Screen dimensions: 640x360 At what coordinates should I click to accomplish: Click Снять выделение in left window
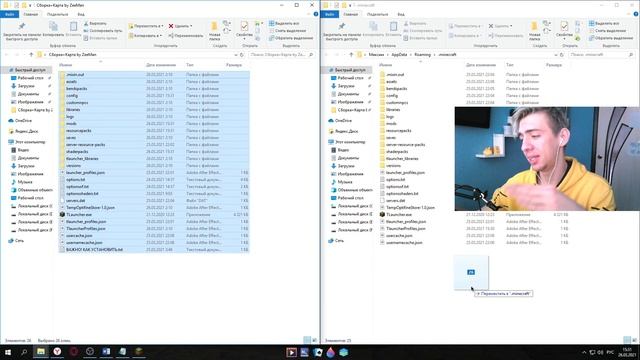(x=287, y=31)
